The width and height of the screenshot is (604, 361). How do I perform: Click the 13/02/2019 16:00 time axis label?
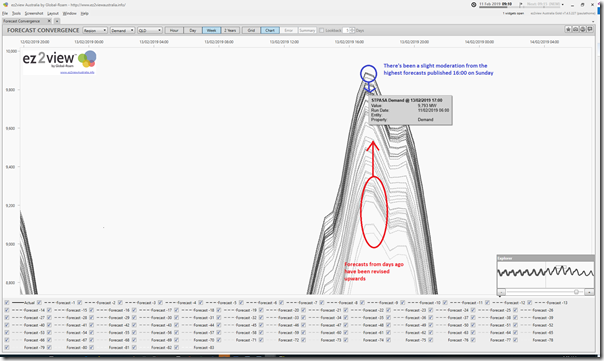(349, 42)
